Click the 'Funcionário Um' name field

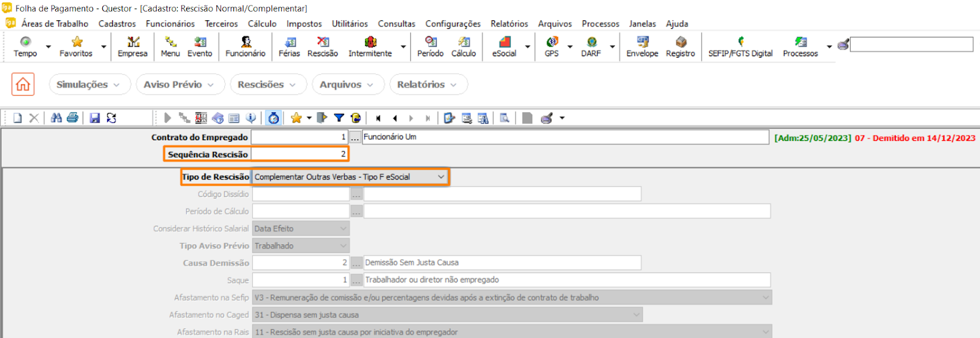coord(565,137)
